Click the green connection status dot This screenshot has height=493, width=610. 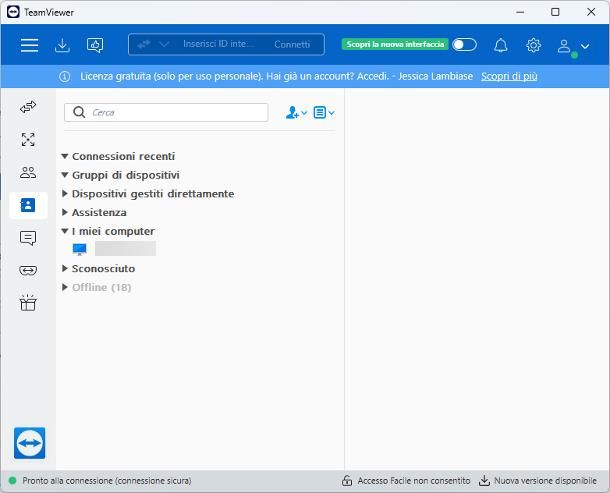[x=12, y=481]
